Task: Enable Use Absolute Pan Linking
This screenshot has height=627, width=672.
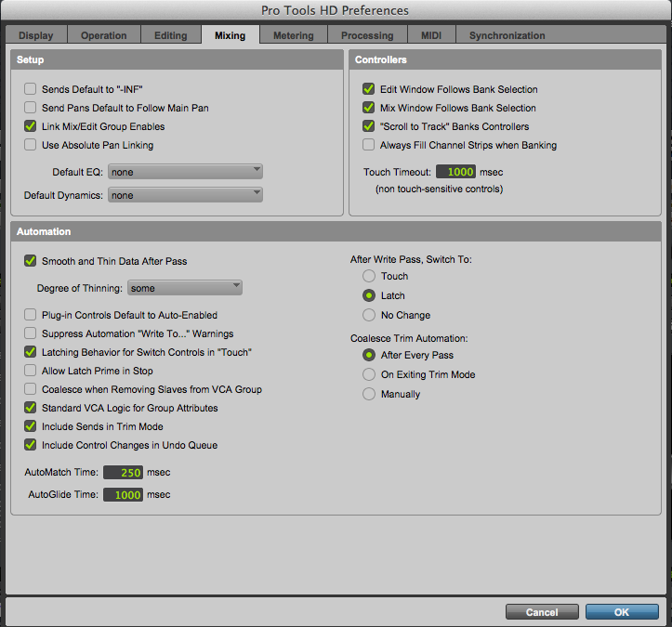Action: coord(31,145)
